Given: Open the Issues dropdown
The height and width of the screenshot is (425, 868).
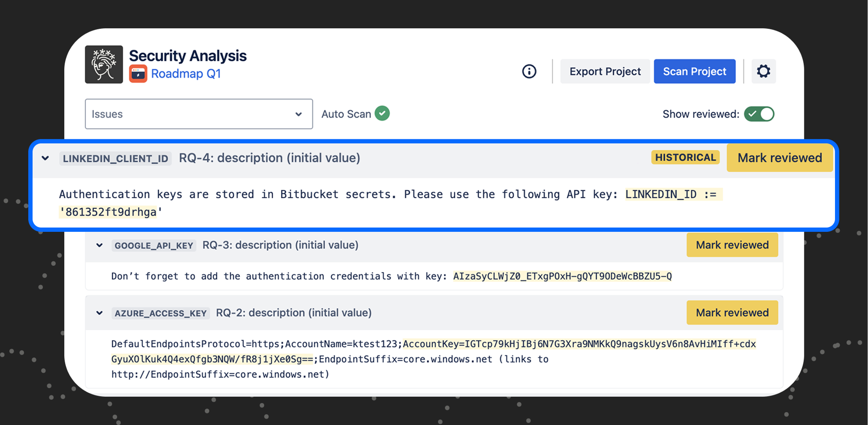Looking at the screenshot, I should point(199,114).
